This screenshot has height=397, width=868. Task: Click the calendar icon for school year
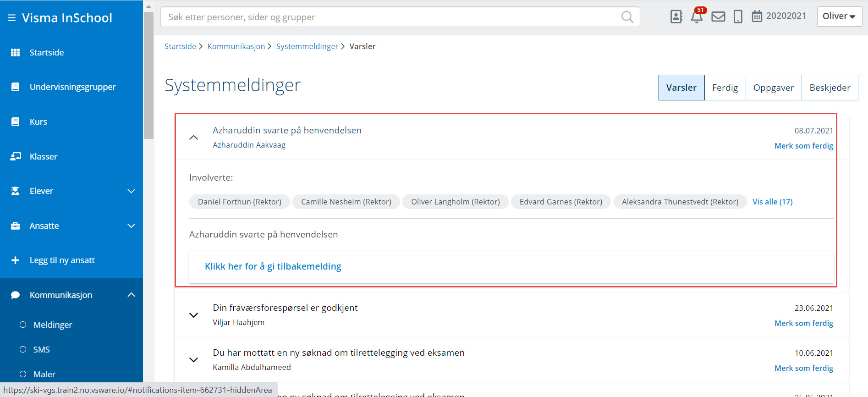[757, 17]
